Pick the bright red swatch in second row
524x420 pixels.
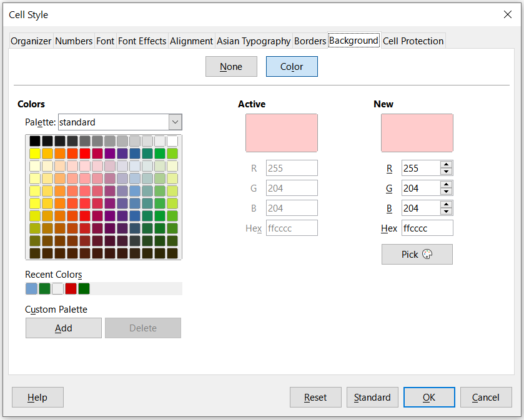(85, 154)
